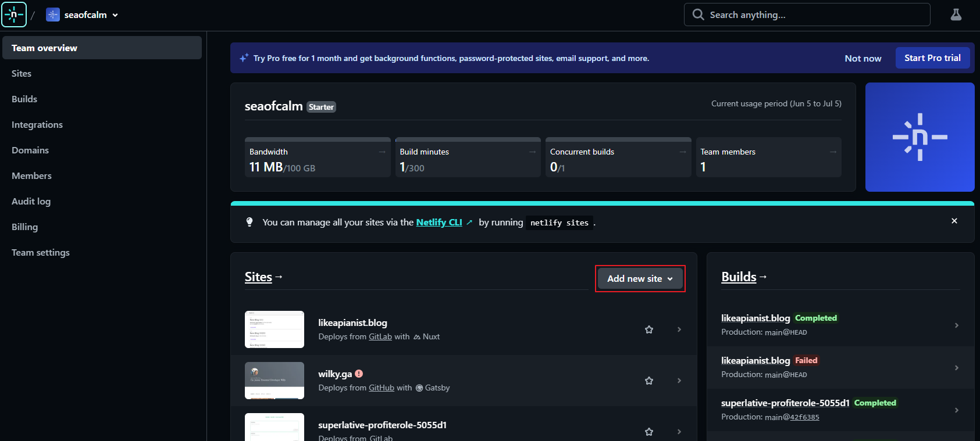Click the arrow on Team members card

(833, 152)
